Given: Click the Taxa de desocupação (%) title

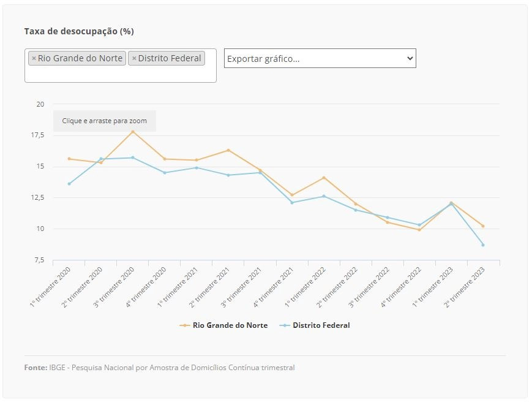Looking at the screenshot, I should click(x=79, y=31).
